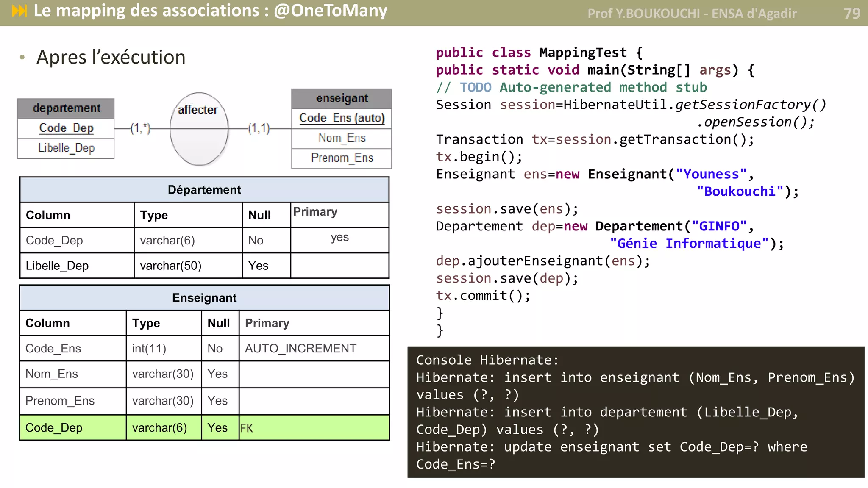Click the 'session.save(dep);' line
Image resolution: width=868 pixels, height=488 pixels.
(507, 278)
